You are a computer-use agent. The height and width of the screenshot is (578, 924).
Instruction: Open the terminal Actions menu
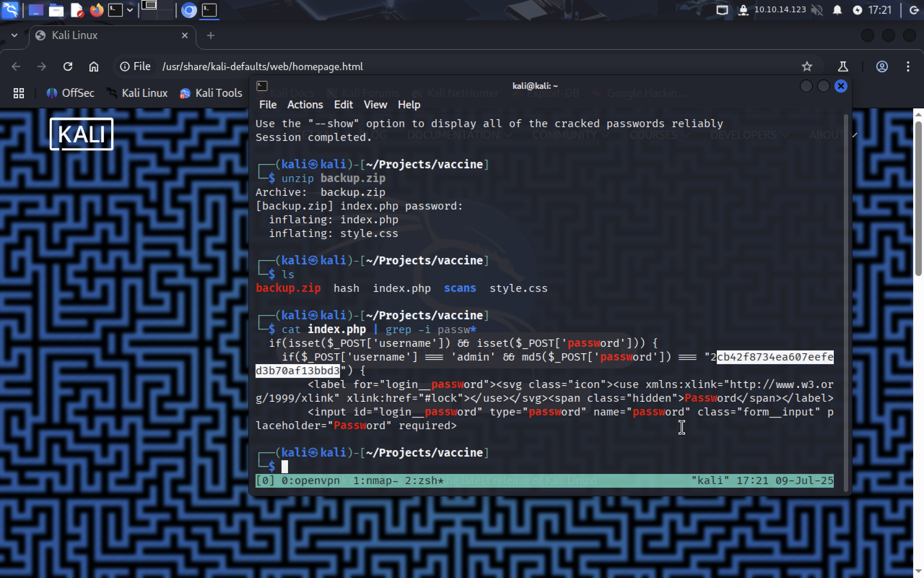305,105
